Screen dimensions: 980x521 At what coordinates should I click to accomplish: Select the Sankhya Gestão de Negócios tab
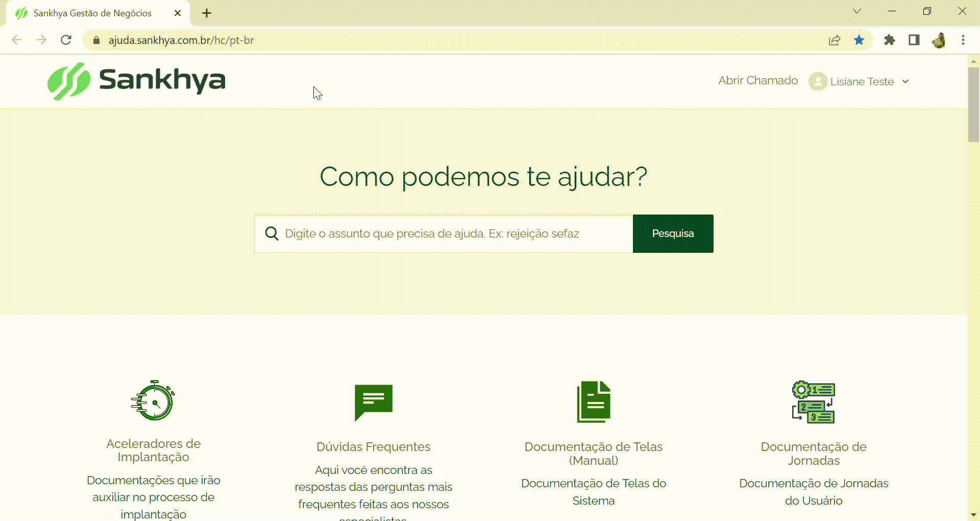(99, 13)
